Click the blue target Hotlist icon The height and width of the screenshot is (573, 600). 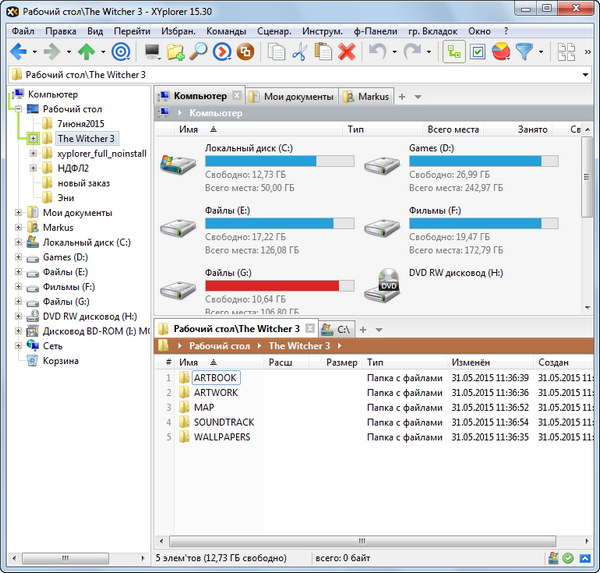pyautogui.click(x=120, y=51)
